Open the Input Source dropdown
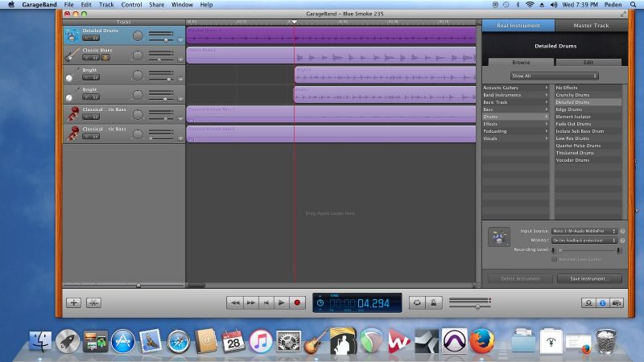 [584, 231]
